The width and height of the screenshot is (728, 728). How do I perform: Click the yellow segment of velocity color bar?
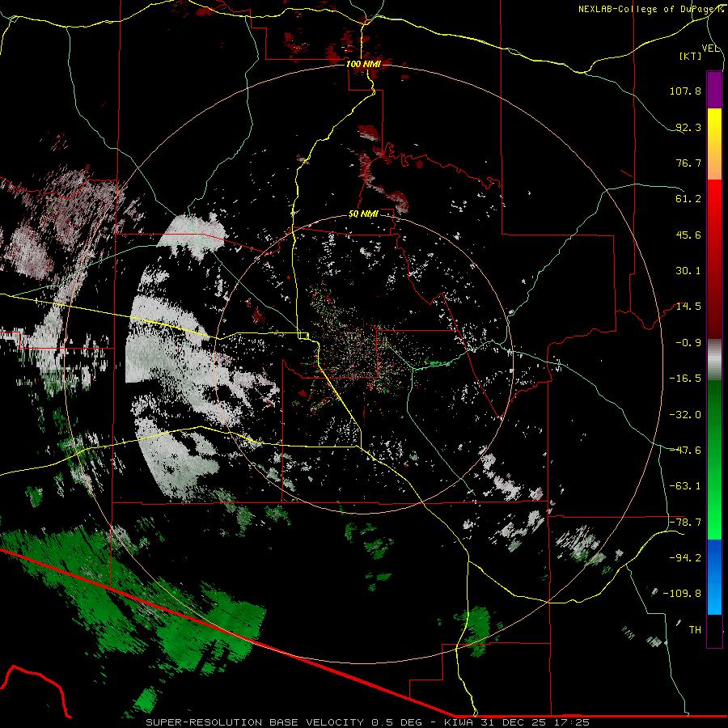(x=714, y=144)
